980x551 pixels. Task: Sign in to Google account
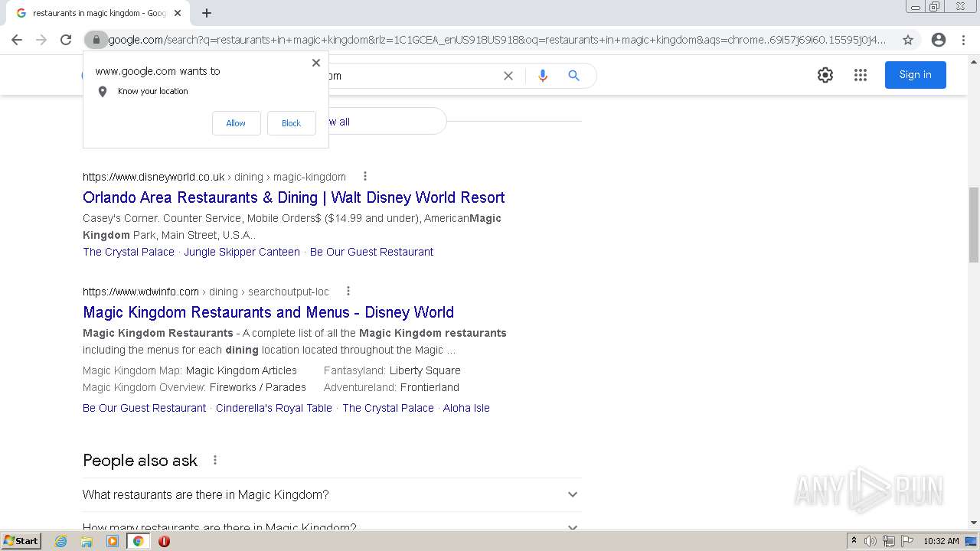(915, 75)
